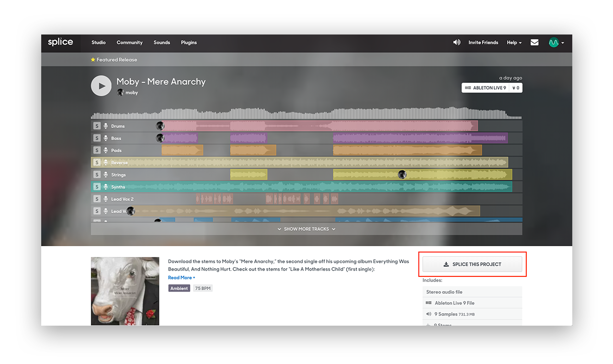The height and width of the screenshot is (364, 613).
Task: Click the Reverse track name label
Action: pyautogui.click(x=120, y=162)
